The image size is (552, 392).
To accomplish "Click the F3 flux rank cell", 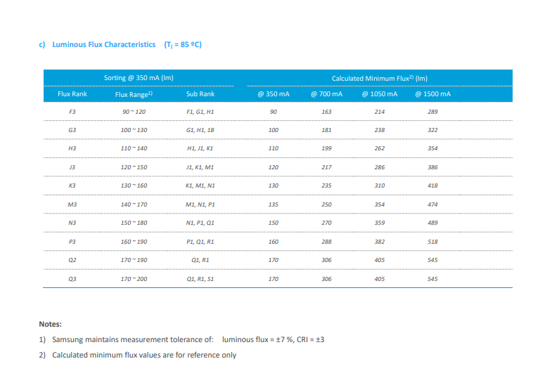I will coord(72,112).
